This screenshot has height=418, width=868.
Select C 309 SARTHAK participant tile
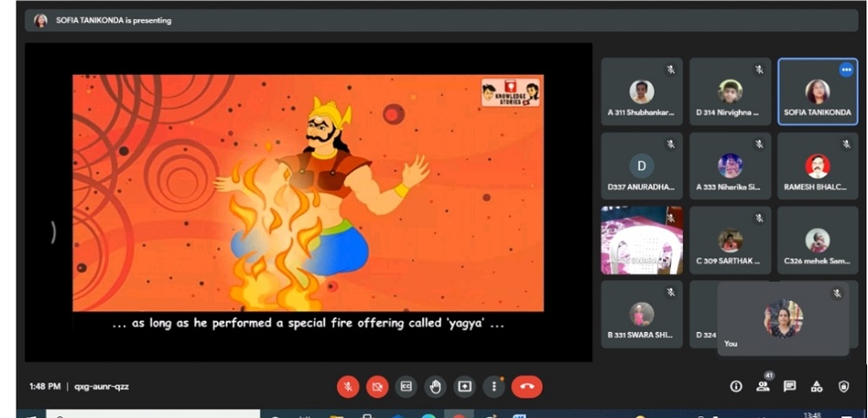pos(729,240)
